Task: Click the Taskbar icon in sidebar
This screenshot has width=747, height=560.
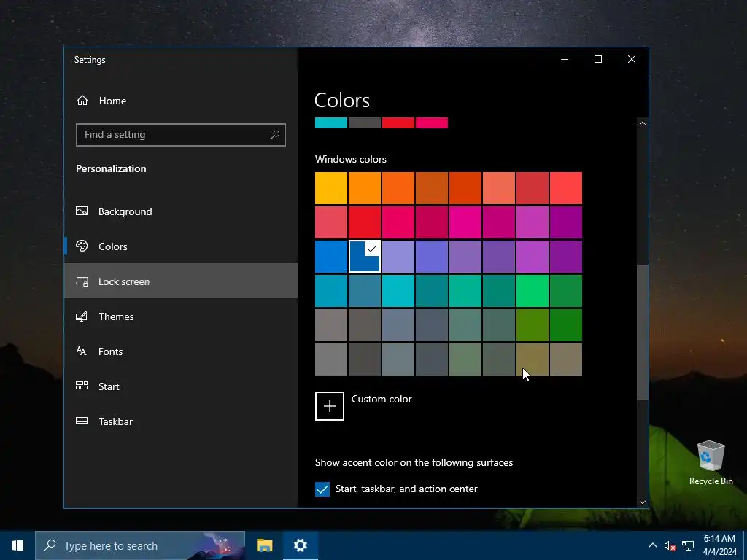Action: 82,421
